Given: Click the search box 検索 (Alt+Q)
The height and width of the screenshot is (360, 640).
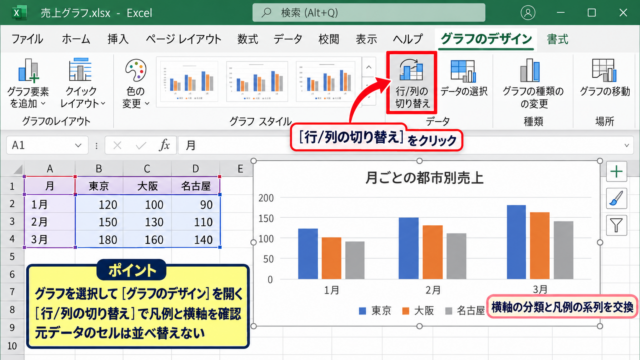Looking at the screenshot, I should [369, 13].
